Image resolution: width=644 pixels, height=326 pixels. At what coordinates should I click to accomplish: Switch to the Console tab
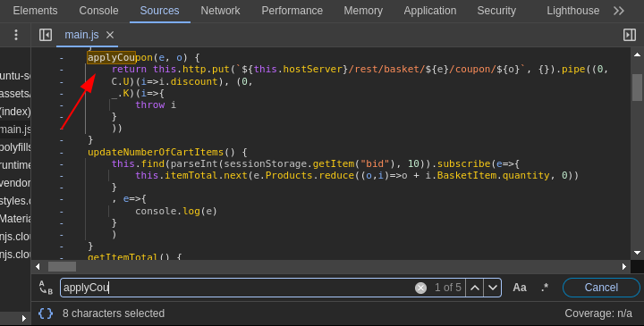[x=98, y=11]
